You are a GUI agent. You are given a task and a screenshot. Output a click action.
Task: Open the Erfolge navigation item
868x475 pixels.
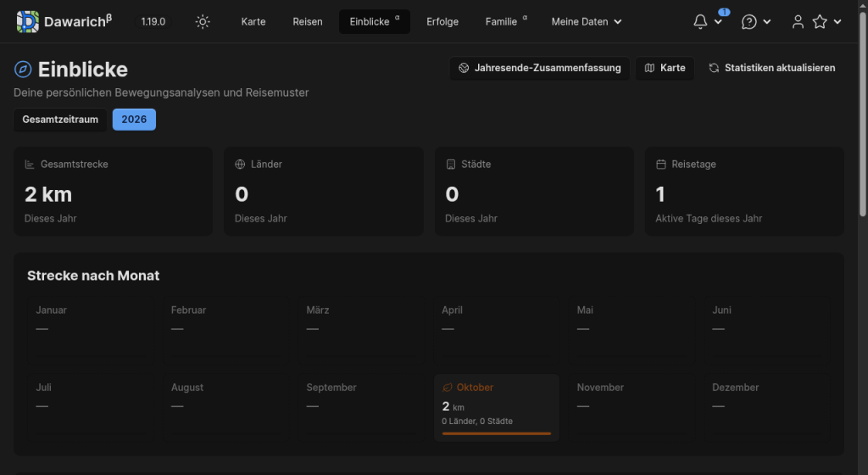[x=442, y=21]
